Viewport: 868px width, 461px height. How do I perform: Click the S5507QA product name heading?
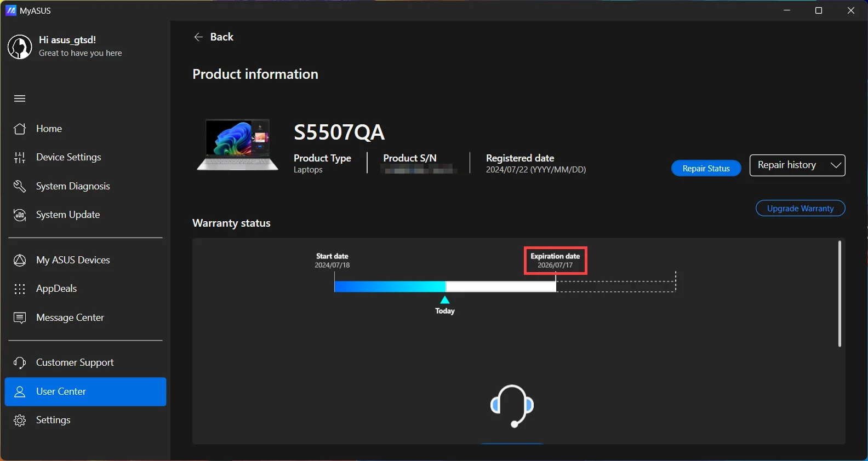[339, 132]
